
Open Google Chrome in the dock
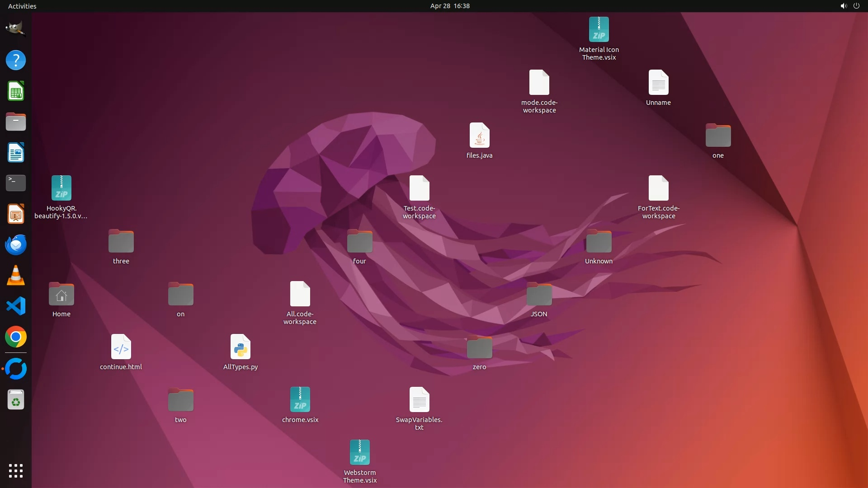tap(15, 337)
